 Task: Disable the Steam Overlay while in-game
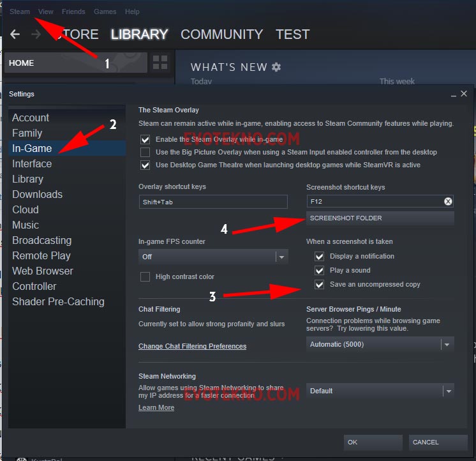[145, 139]
